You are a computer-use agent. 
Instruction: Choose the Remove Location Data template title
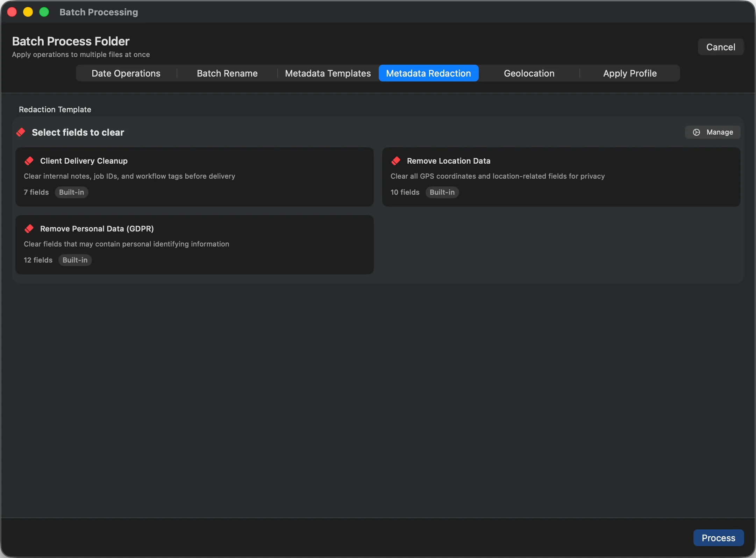[x=449, y=161]
